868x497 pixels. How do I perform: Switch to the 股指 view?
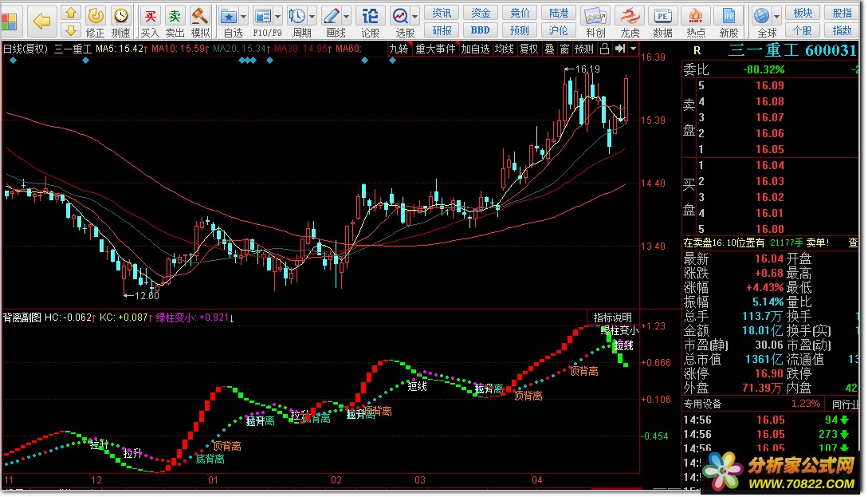842,13
